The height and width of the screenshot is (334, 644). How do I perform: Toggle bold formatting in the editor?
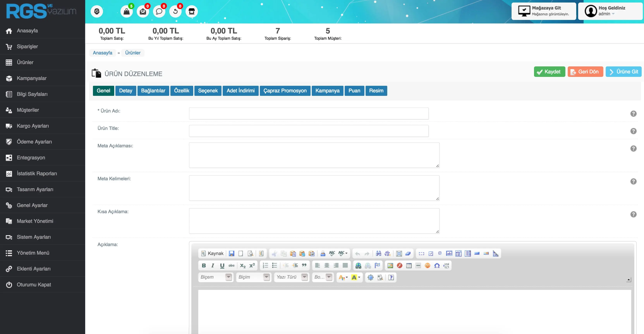coord(204,265)
